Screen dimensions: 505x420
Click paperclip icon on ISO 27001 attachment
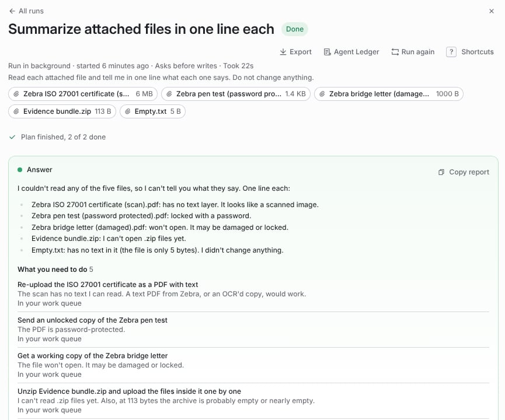[16, 94]
